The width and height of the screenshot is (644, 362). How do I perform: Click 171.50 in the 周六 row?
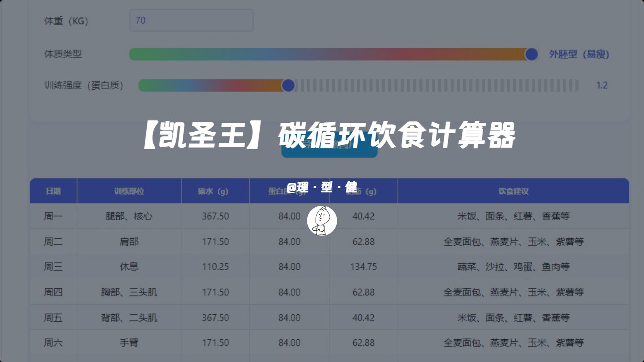point(215,343)
